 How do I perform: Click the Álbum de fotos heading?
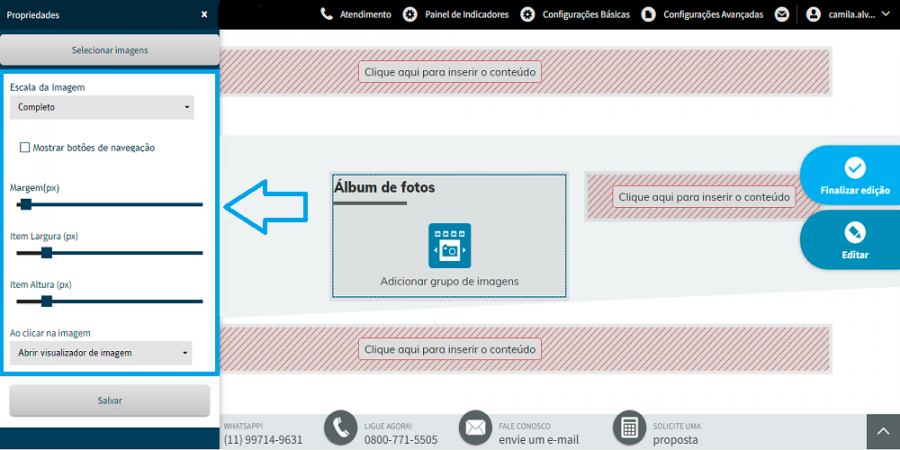384,187
